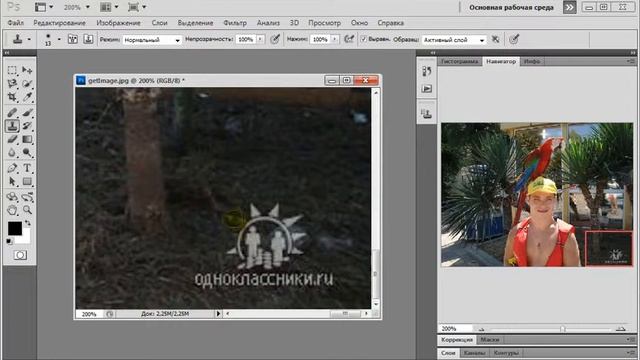Open the Фильтр menu
Screen dimensions: 640x360
tap(235, 23)
